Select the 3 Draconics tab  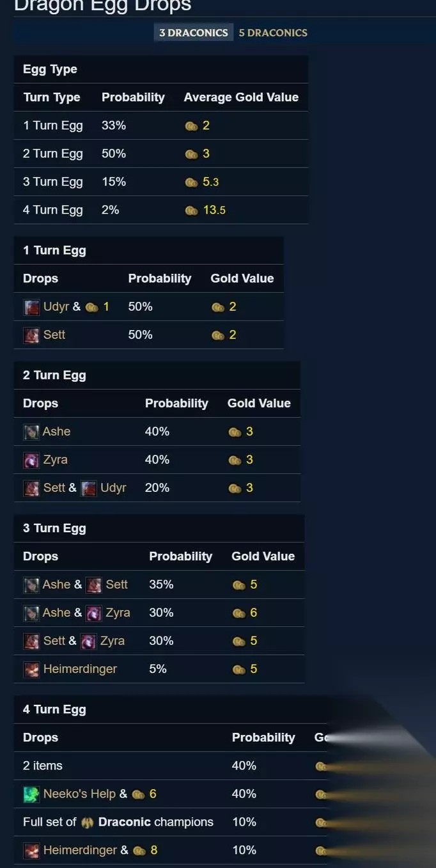click(x=193, y=33)
